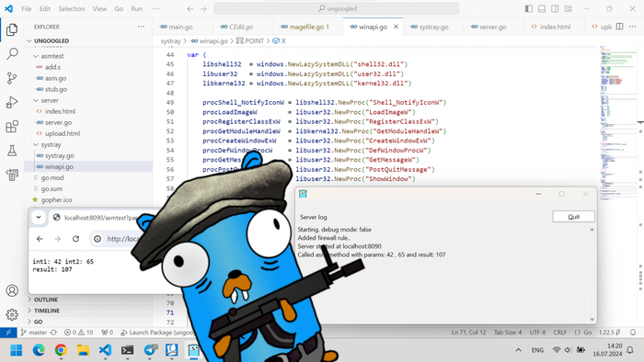The height and width of the screenshot is (362, 644).
Task: Click Quit in the Server log window
Action: (x=573, y=217)
